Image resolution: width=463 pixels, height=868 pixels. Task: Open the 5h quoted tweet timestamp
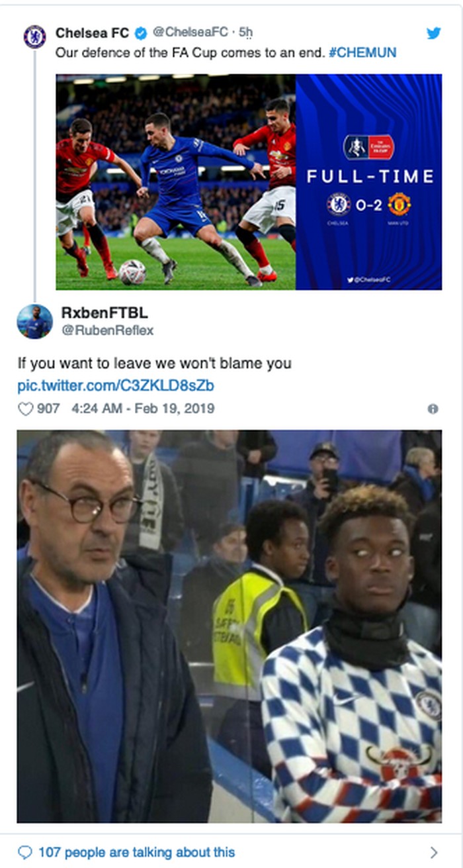coord(245,32)
